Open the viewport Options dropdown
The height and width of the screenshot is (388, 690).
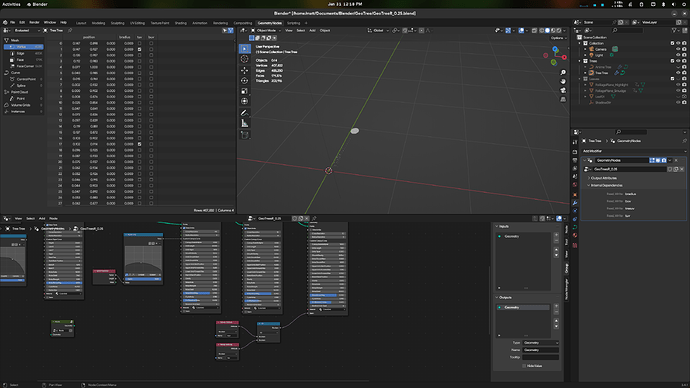558,38
